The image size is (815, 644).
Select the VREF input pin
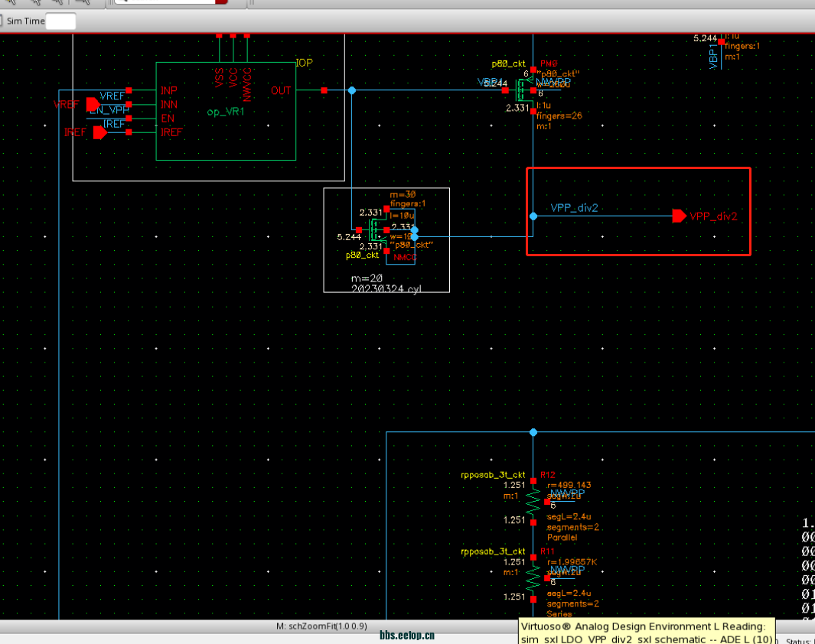pyautogui.click(x=92, y=103)
